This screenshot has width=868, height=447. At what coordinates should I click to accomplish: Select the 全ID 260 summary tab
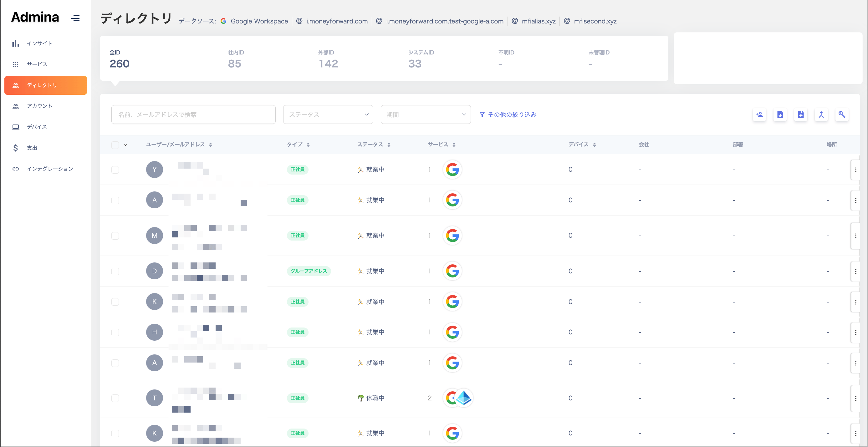pyautogui.click(x=120, y=59)
